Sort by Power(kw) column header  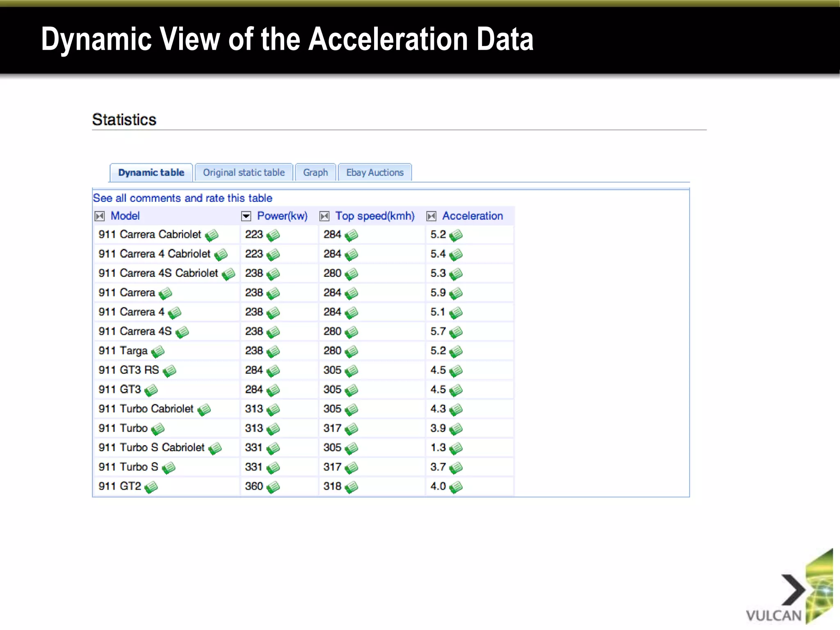click(282, 216)
